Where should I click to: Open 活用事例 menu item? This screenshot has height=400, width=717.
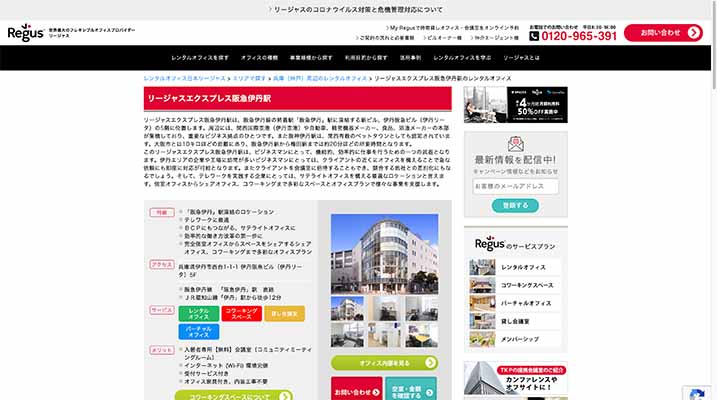click(410, 58)
